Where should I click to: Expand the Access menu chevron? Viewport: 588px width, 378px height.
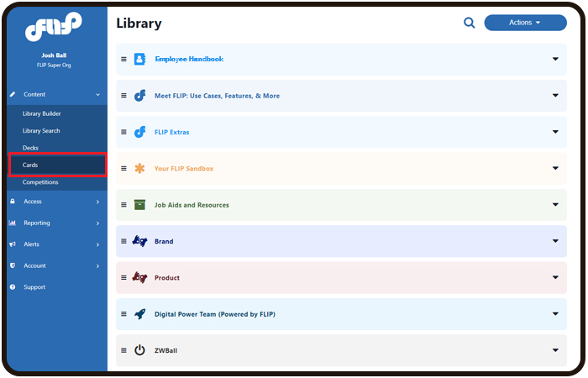[98, 202]
